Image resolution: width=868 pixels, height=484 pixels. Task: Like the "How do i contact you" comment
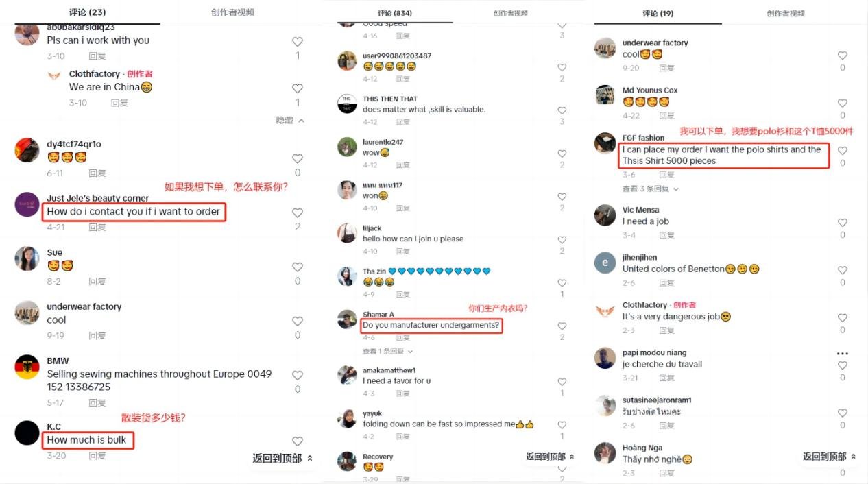[298, 213]
